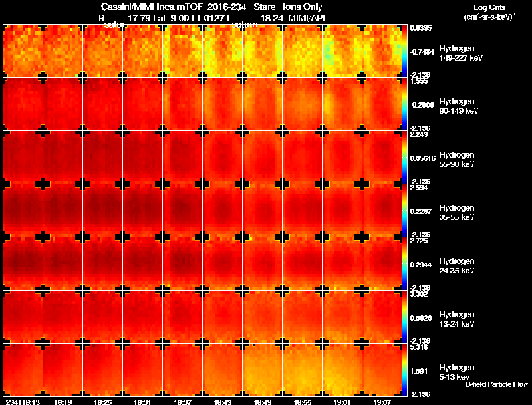Click the 2.249 scale value
This screenshot has width=532, height=405.
tap(419, 134)
